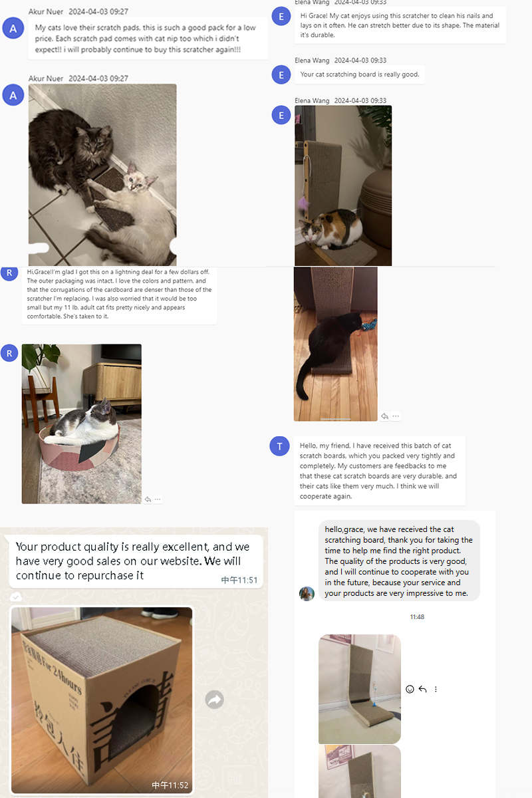Open more options under the black cat photo
Screen dimensions: 532x798
pyautogui.click(x=396, y=416)
